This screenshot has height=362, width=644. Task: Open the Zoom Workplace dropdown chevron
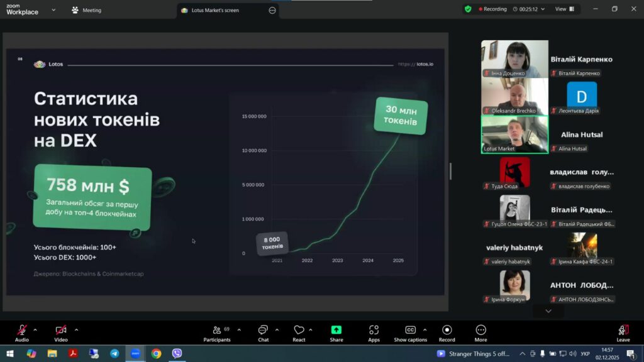[53, 10]
